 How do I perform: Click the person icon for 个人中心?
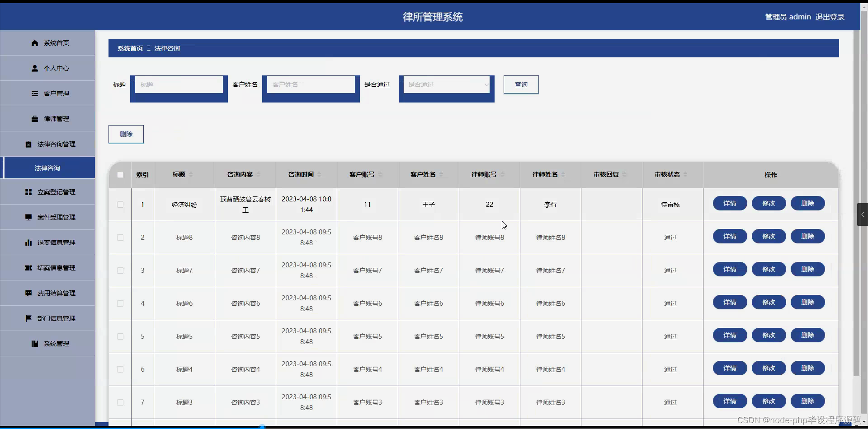(35, 68)
